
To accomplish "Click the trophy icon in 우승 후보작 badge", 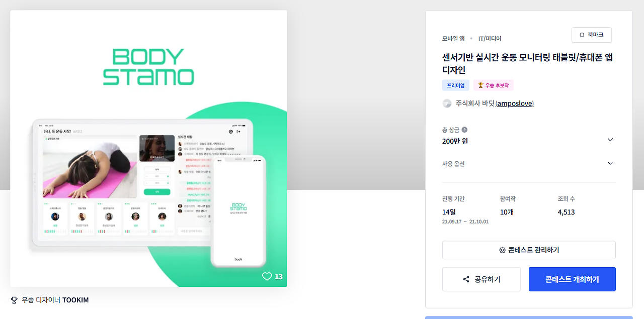I will click(x=480, y=85).
